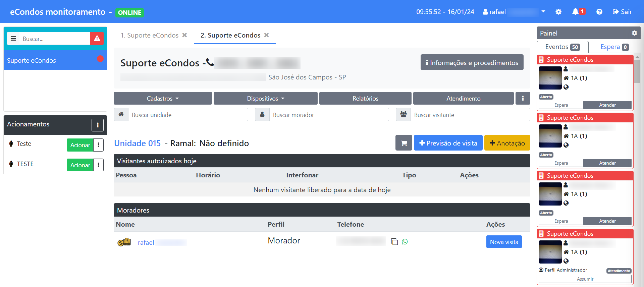Image resolution: width=644 pixels, height=287 pixels.
Task: Close the 1. Suporte eCondos tab
Action: point(184,35)
